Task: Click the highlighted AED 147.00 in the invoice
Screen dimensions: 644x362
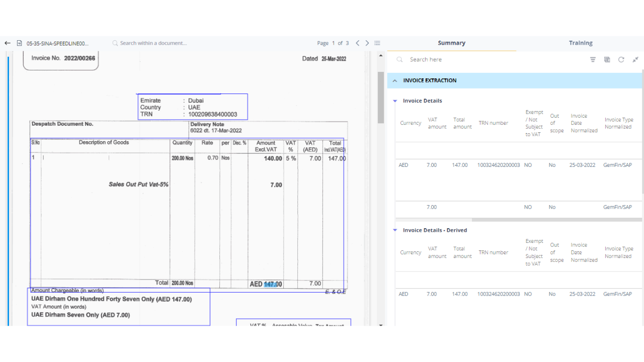Action: [266, 284]
